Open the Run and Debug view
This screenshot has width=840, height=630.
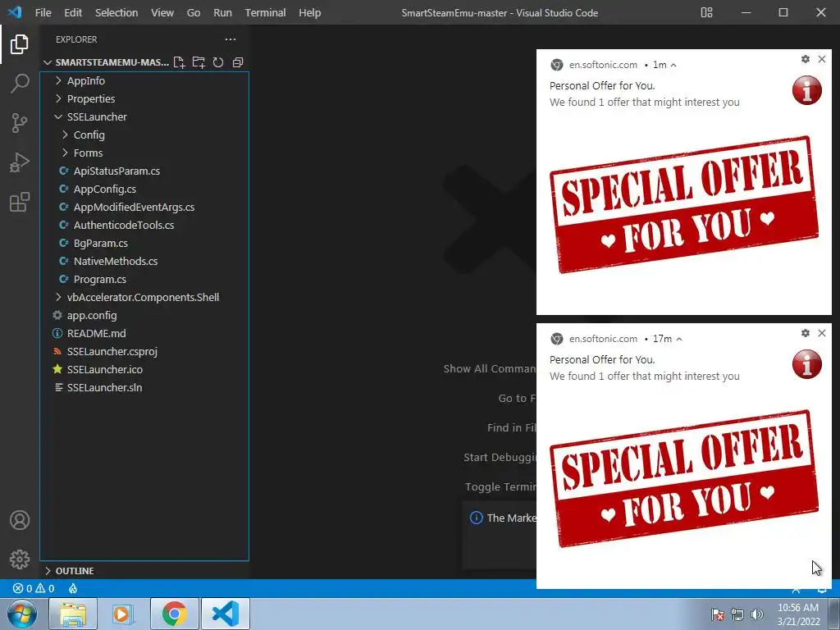[x=20, y=162]
